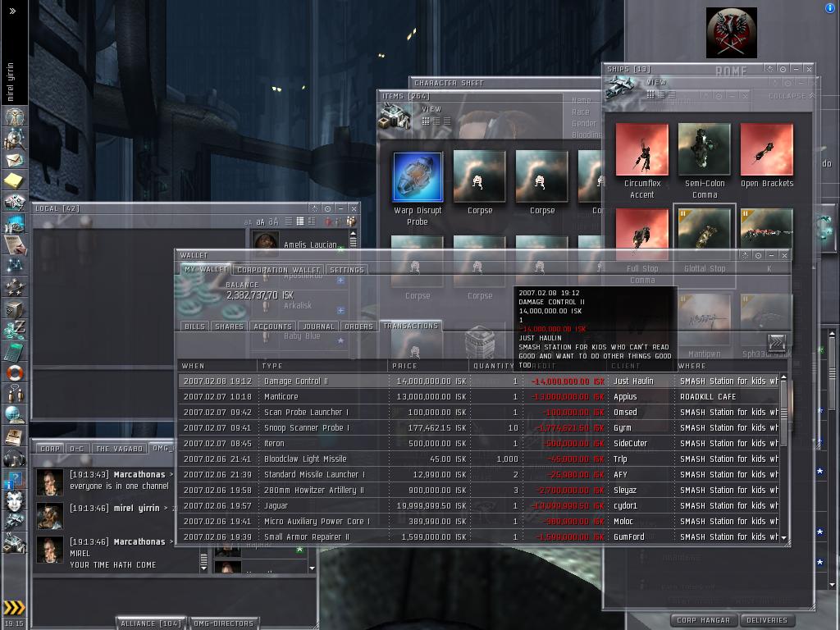Select the Open Brackets ship
Viewport: 840px width, 630px height.
[x=767, y=149]
